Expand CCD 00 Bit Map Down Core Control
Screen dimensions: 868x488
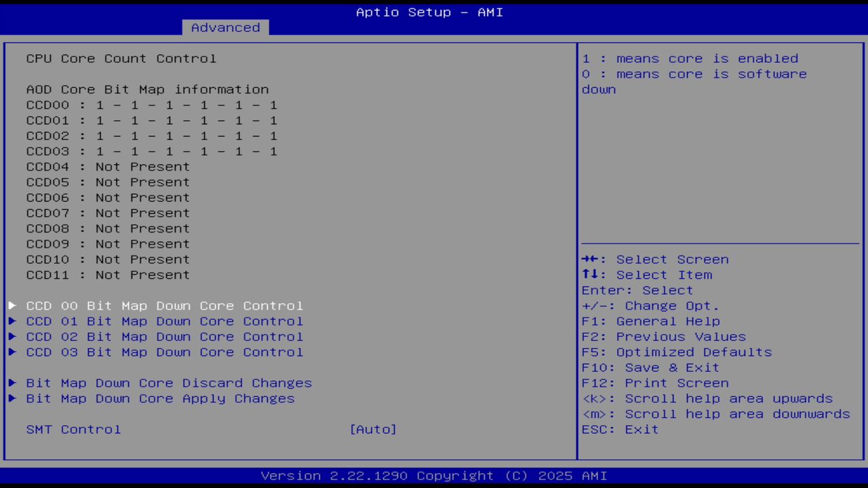click(164, 306)
